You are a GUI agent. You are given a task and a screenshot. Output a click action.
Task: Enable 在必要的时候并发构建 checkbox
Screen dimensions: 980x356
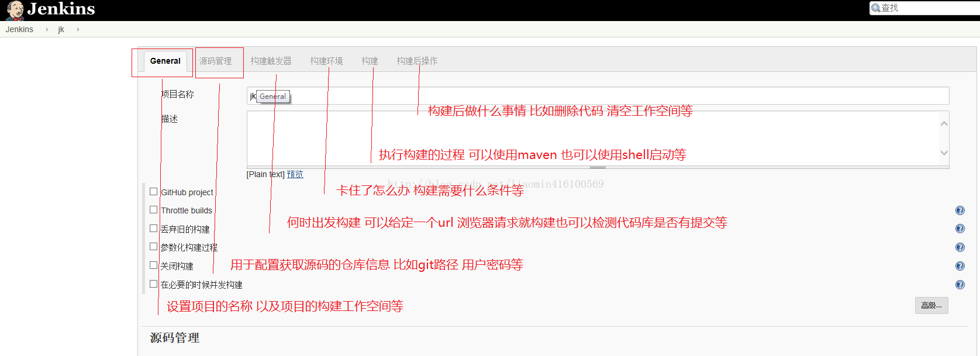coord(153,284)
